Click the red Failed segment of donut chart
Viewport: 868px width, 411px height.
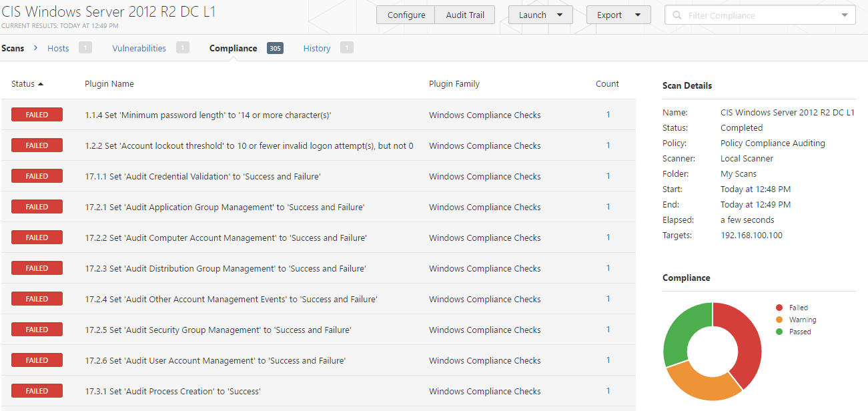coord(748,340)
